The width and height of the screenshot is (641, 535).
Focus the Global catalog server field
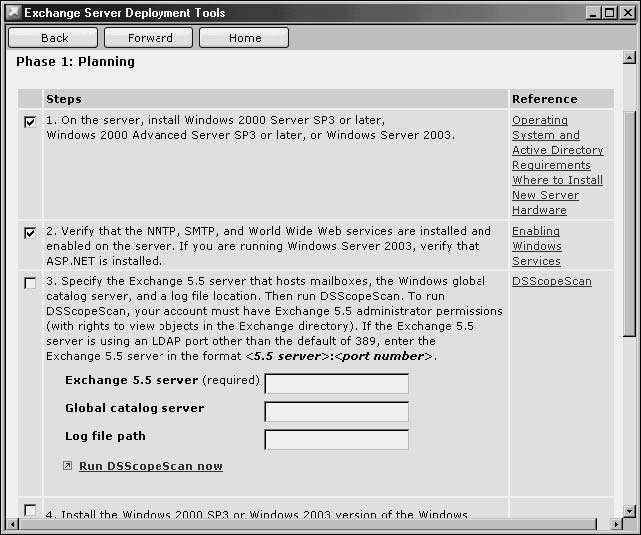tap(336, 412)
